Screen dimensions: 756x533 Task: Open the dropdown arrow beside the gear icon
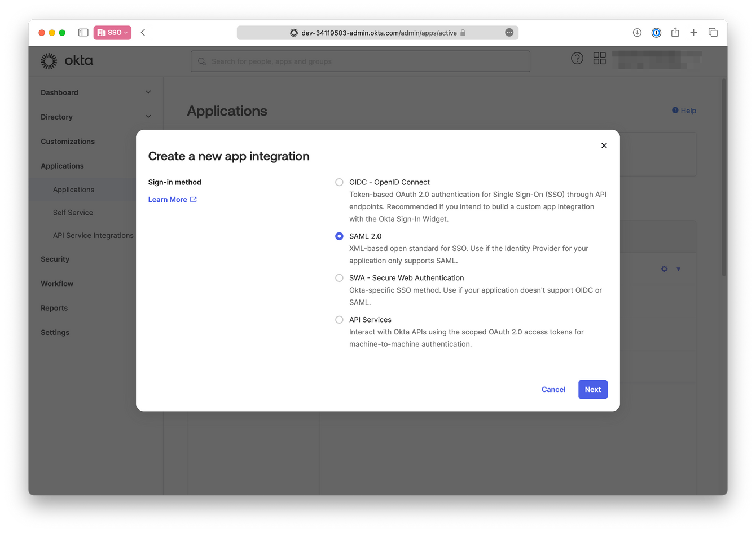pos(679,269)
